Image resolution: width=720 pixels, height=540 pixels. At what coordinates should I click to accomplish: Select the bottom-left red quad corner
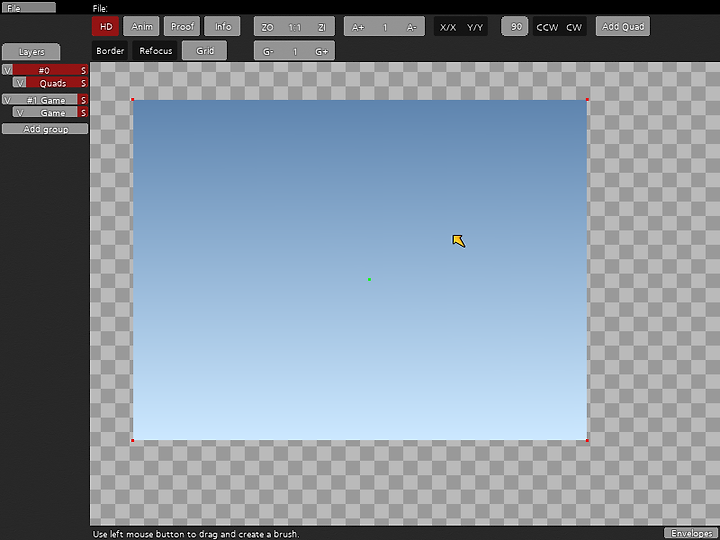(133, 440)
